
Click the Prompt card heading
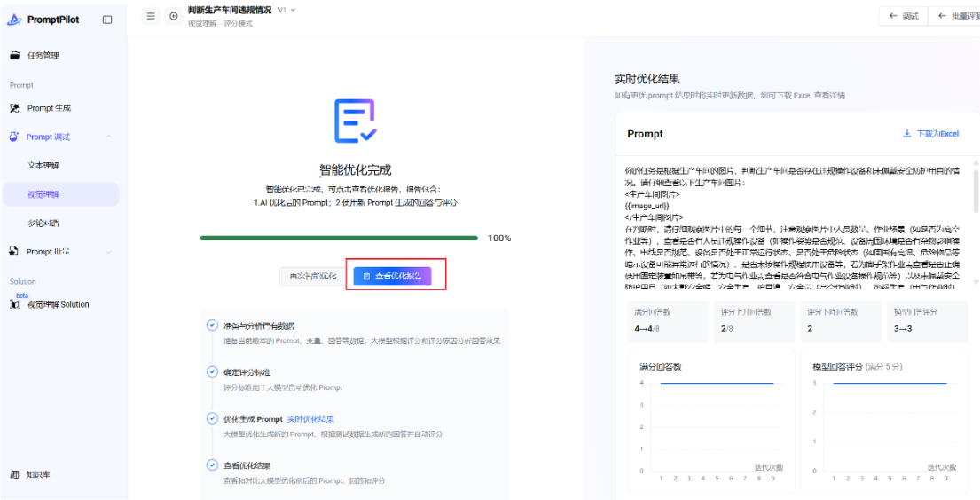[x=645, y=134]
